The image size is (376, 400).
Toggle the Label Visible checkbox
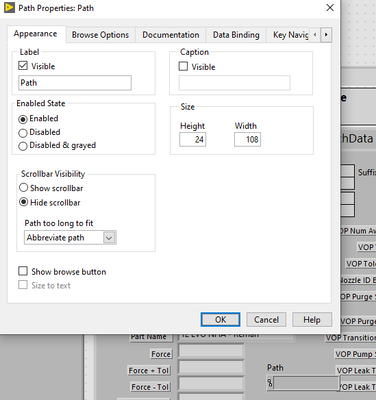(x=23, y=66)
